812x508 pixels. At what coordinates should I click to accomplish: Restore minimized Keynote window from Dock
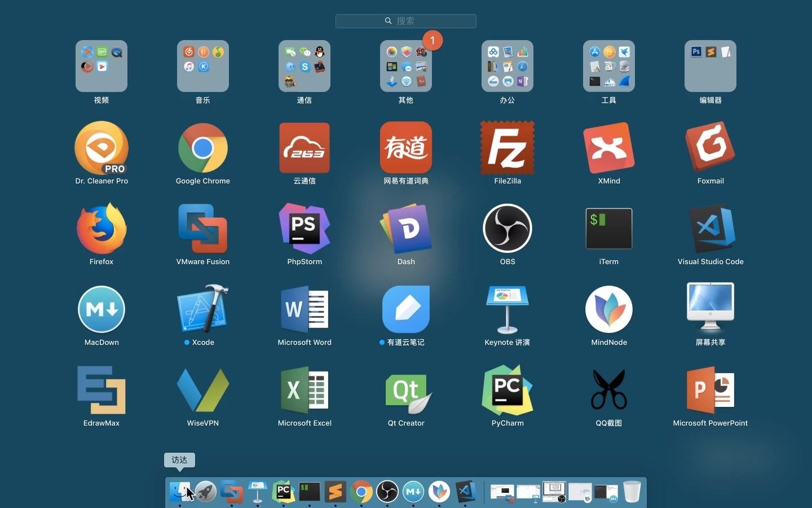pos(528,493)
